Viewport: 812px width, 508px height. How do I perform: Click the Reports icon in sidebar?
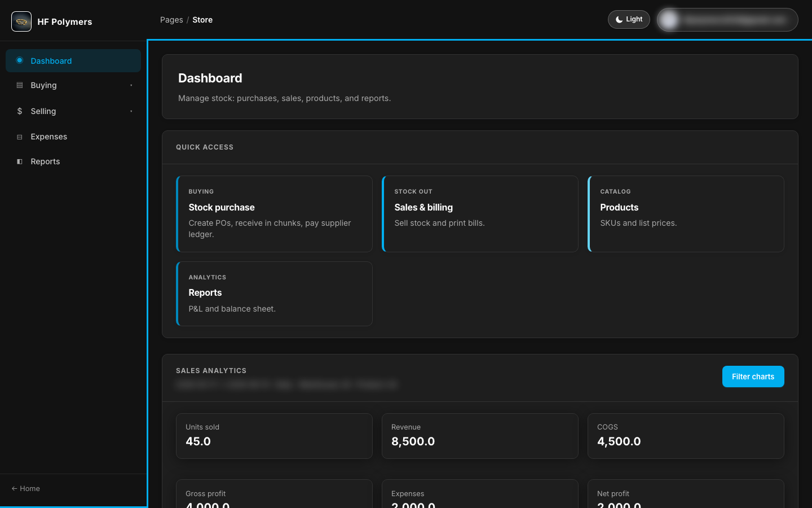click(20, 161)
